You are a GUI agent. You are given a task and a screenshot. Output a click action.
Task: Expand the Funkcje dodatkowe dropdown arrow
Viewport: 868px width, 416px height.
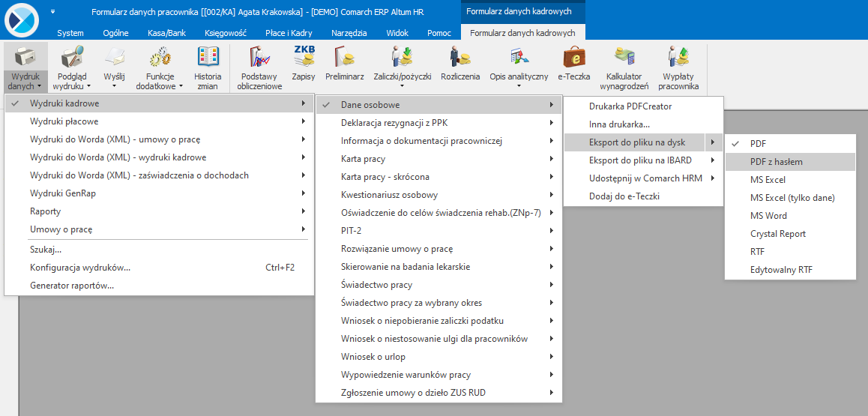point(181,86)
